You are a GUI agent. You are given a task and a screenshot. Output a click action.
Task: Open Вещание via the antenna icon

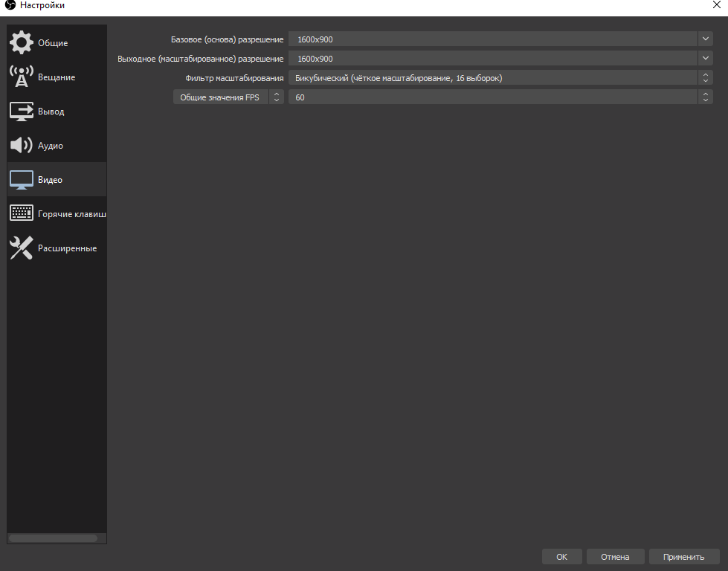point(22,77)
